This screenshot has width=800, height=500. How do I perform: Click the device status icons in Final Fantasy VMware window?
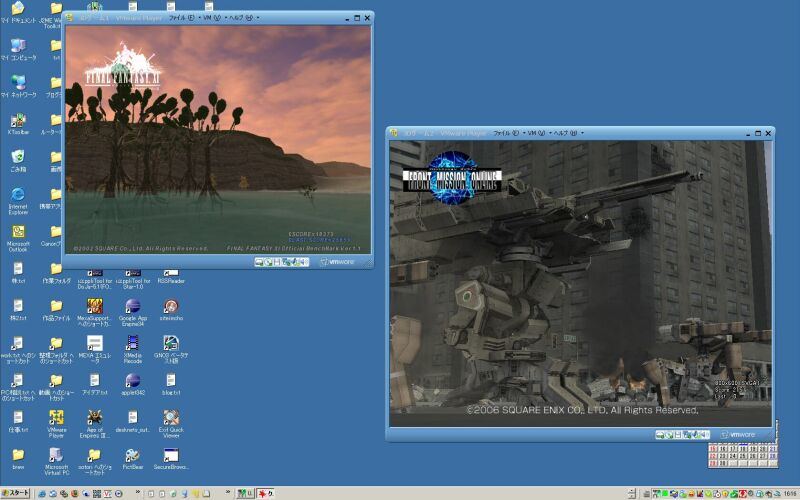282,262
